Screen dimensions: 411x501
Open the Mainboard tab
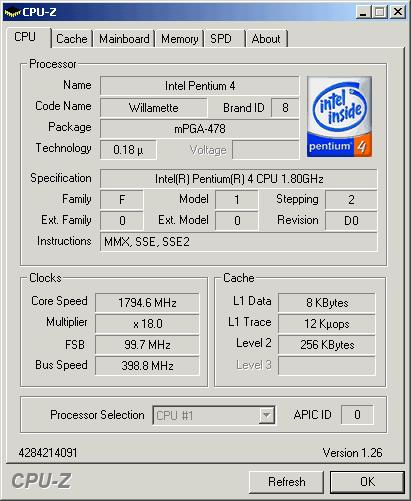(x=124, y=39)
